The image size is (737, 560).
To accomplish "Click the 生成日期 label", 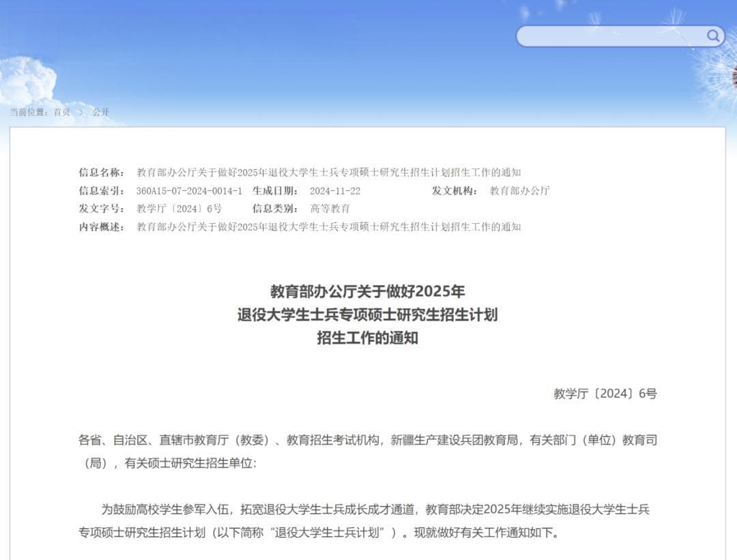I will click(275, 191).
